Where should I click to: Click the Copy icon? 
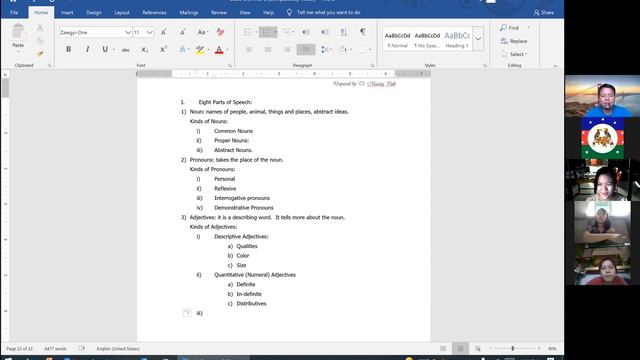(40, 40)
